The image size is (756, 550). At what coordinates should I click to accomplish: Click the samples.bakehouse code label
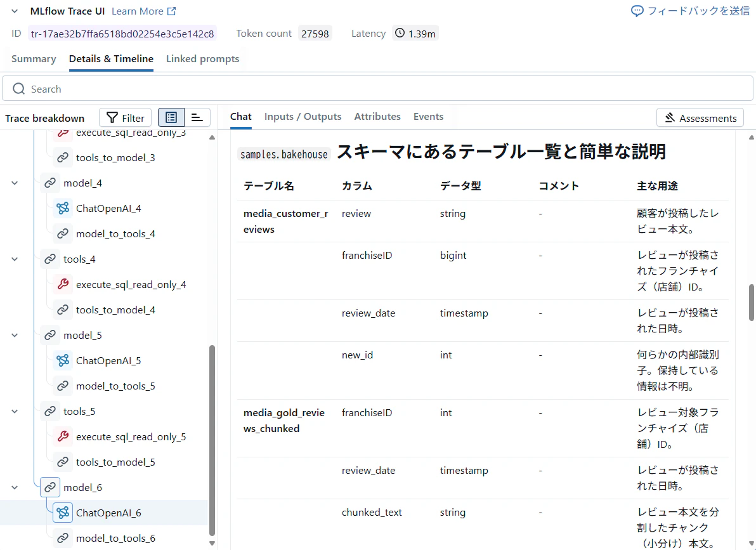point(284,154)
